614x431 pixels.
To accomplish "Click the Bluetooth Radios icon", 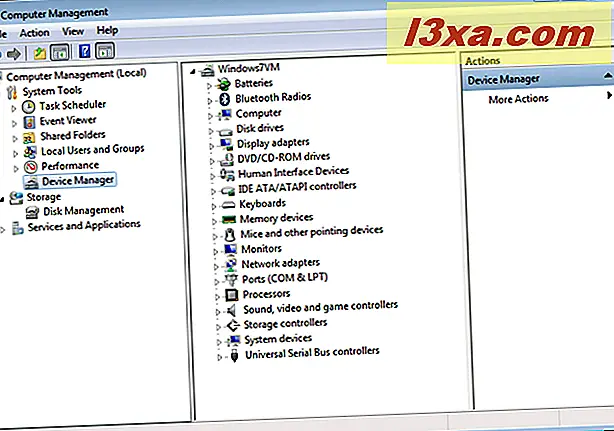I will (x=224, y=99).
